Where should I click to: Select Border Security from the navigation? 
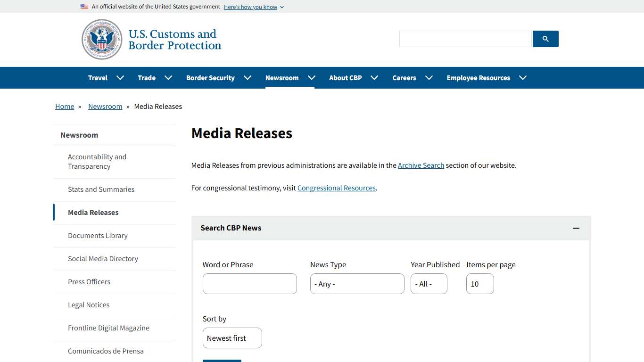pyautogui.click(x=210, y=77)
